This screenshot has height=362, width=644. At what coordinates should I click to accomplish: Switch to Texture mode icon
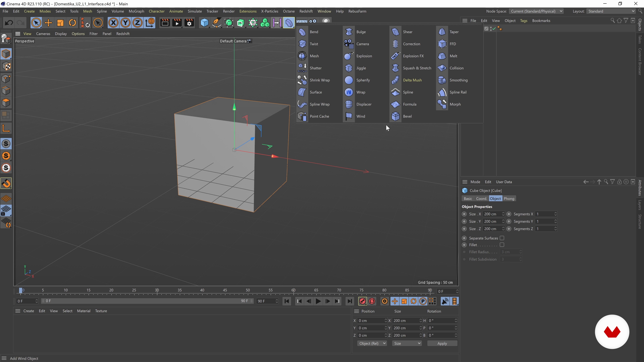click(x=6, y=66)
